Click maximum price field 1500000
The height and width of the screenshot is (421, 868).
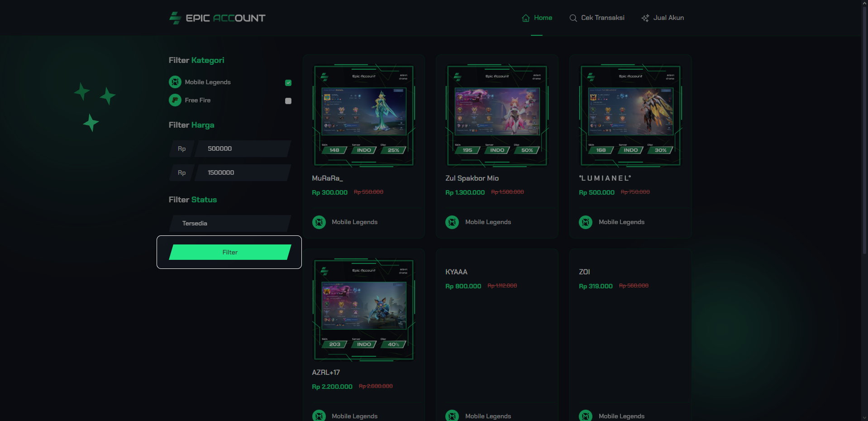point(243,172)
